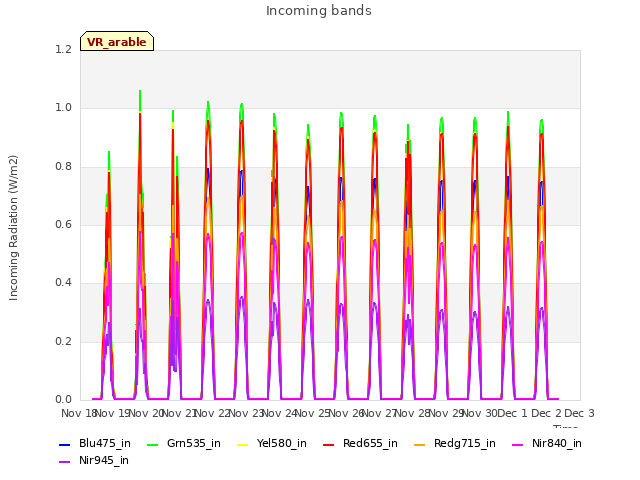Click the 0.4 y-axis tick label
The width and height of the screenshot is (640, 480).
pos(63,282)
